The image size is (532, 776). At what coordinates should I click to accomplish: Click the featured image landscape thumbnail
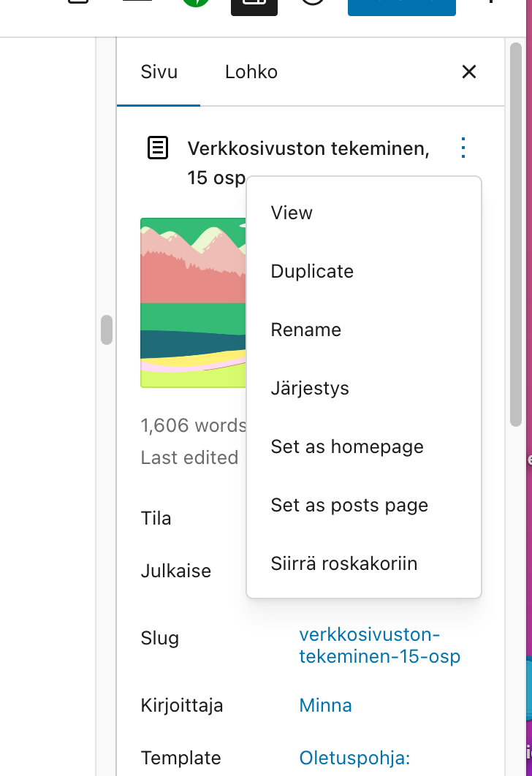pos(193,303)
